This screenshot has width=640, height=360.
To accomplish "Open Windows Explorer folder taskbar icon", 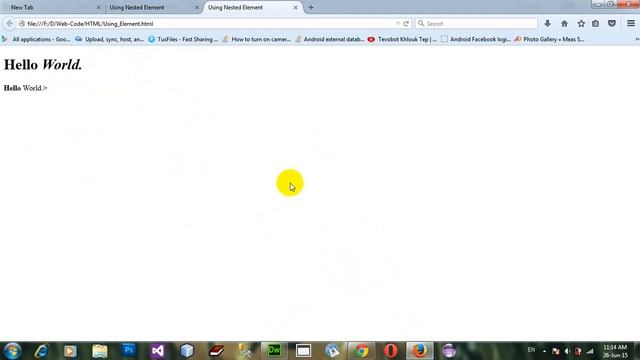I will 100,351.
